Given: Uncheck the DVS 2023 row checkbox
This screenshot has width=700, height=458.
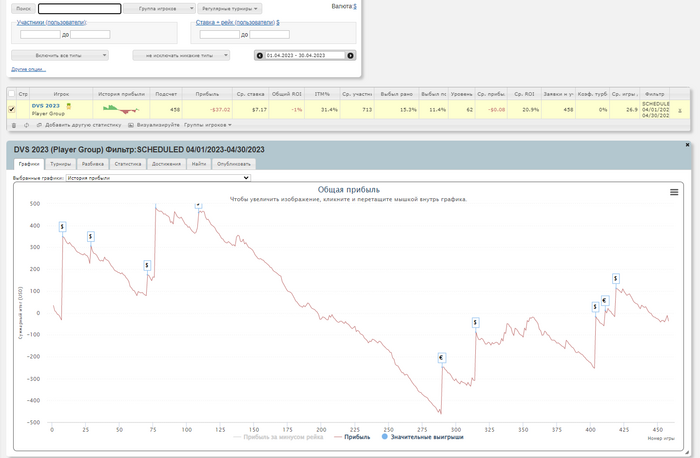Looking at the screenshot, I should click(12, 109).
